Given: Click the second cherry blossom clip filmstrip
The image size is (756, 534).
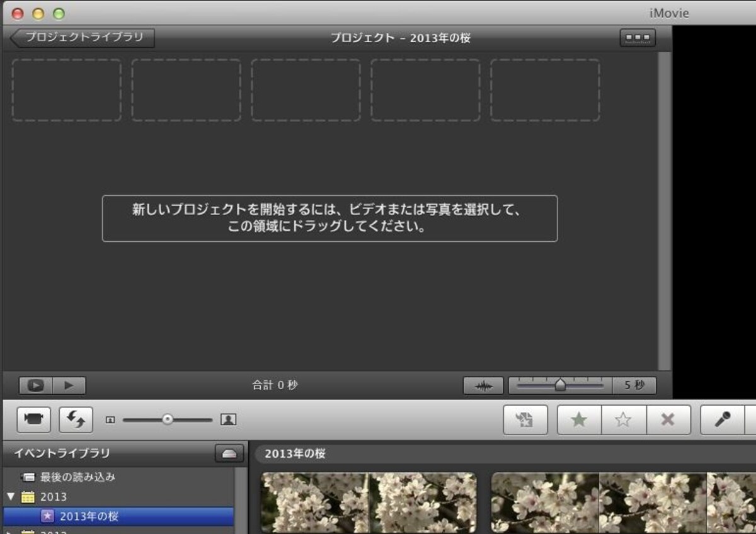Looking at the screenshot, I should [x=624, y=503].
